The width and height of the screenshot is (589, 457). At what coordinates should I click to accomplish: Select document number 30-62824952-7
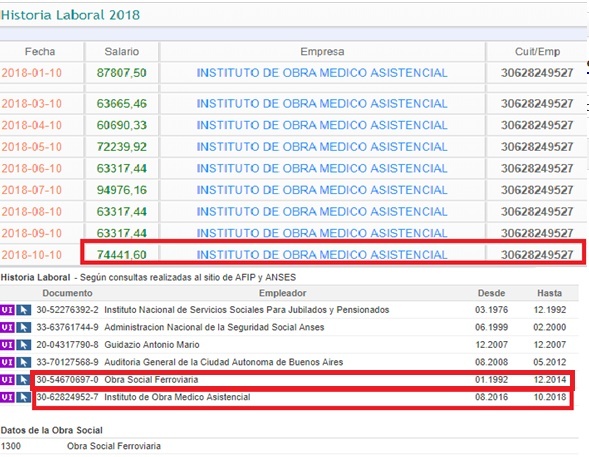click(67, 397)
